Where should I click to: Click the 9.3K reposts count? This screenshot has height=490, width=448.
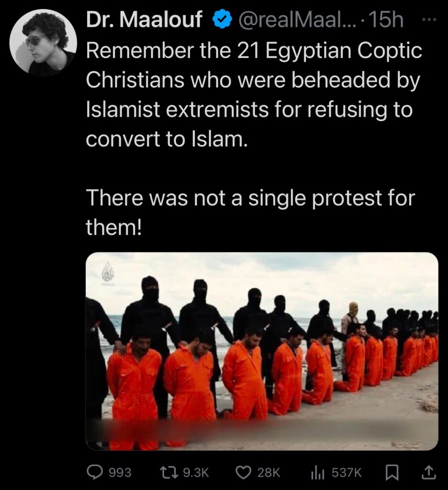tap(196, 472)
